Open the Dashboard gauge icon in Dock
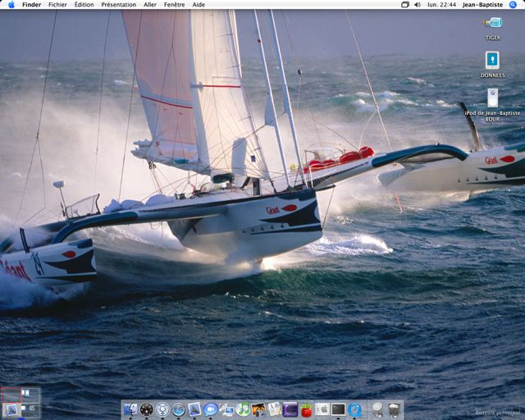The width and height of the screenshot is (525, 420). [x=147, y=409]
